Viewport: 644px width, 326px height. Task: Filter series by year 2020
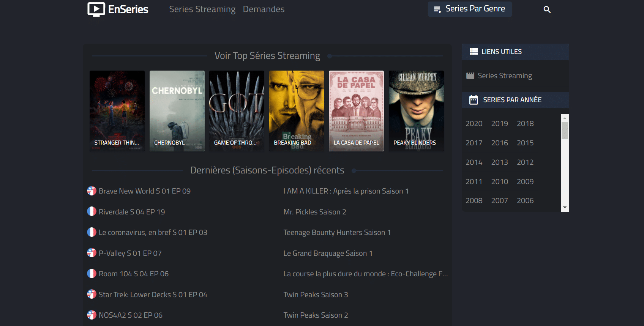[x=474, y=124]
